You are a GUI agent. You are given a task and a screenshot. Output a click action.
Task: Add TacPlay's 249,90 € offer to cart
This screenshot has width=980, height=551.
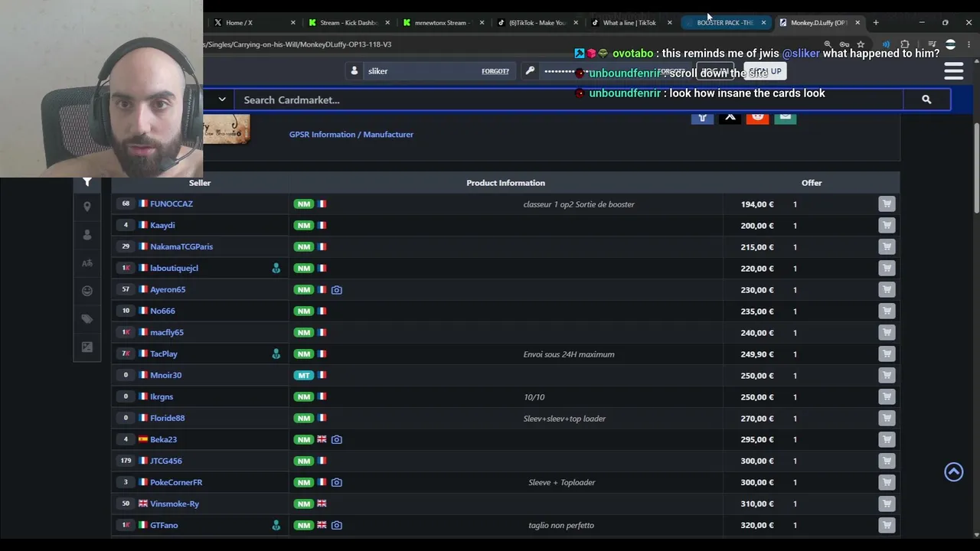coord(887,354)
